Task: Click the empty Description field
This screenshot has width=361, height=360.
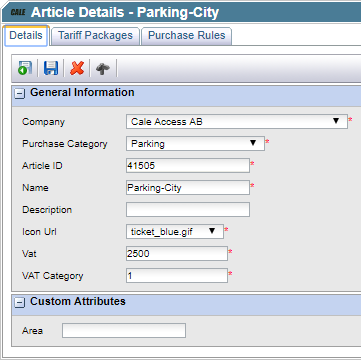Action: pos(188,210)
